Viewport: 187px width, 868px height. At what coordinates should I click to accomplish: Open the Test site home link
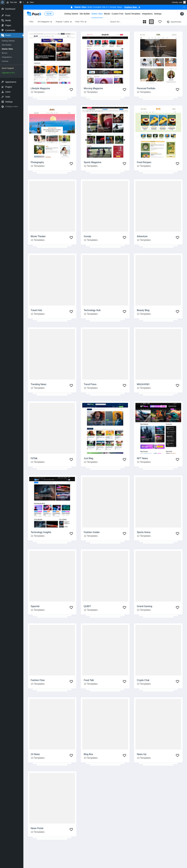tap(12, 2)
